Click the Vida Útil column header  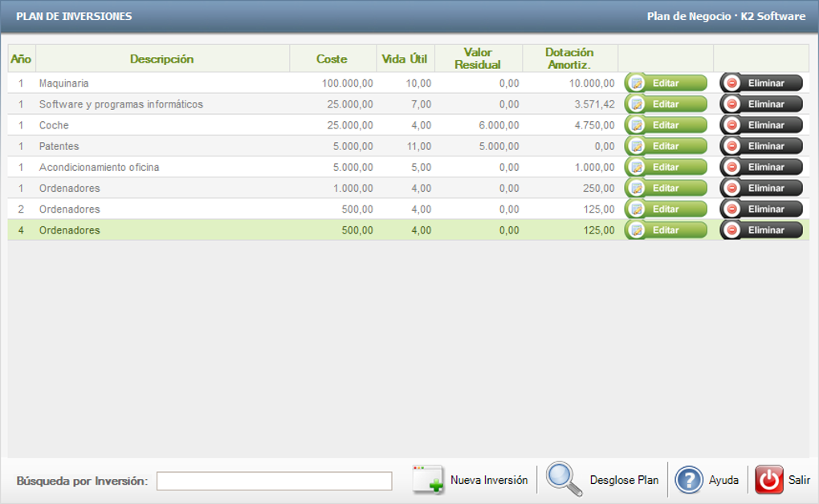[x=405, y=59]
